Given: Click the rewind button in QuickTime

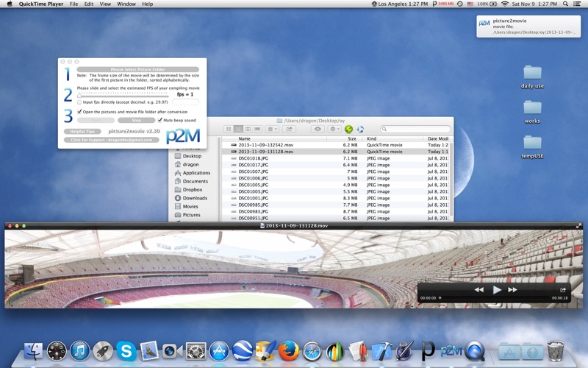Looking at the screenshot, I should [x=479, y=289].
